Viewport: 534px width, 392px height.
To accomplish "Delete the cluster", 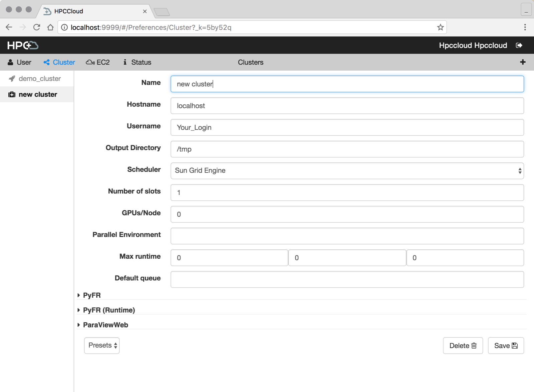I will tap(463, 345).
